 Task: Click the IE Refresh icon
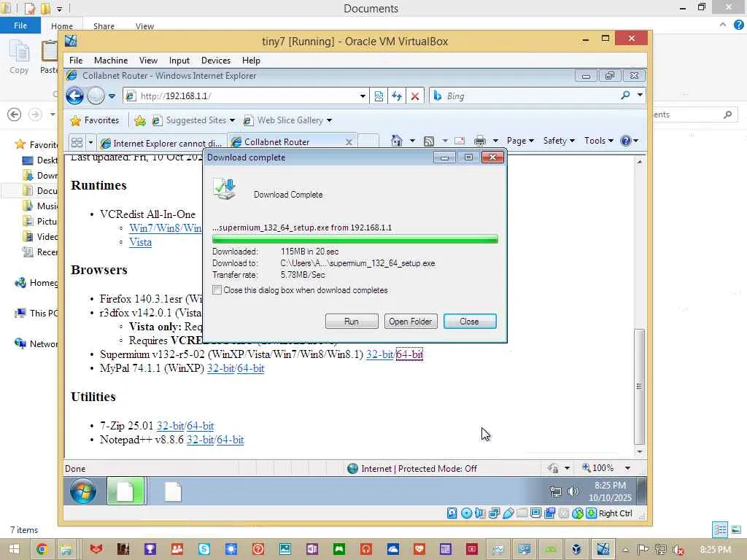point(396,96)
